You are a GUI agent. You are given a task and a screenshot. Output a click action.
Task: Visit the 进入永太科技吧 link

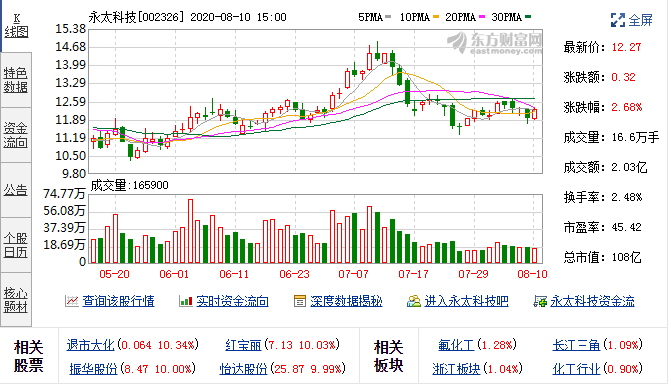[x=466, y=301]
